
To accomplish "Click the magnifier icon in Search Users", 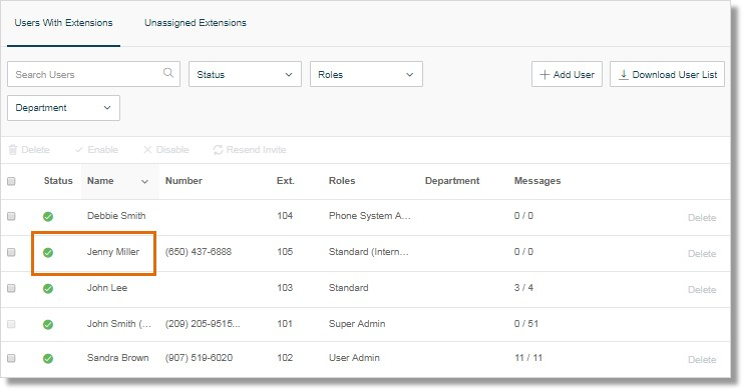I will (x=168, y=73).
